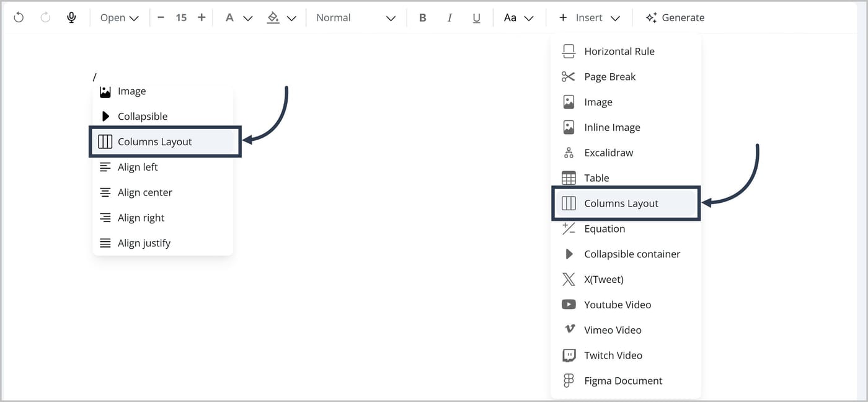This screenshot has width=868, height=402.
Task: Decrease font size with minus button
Action: click(161, 17)
